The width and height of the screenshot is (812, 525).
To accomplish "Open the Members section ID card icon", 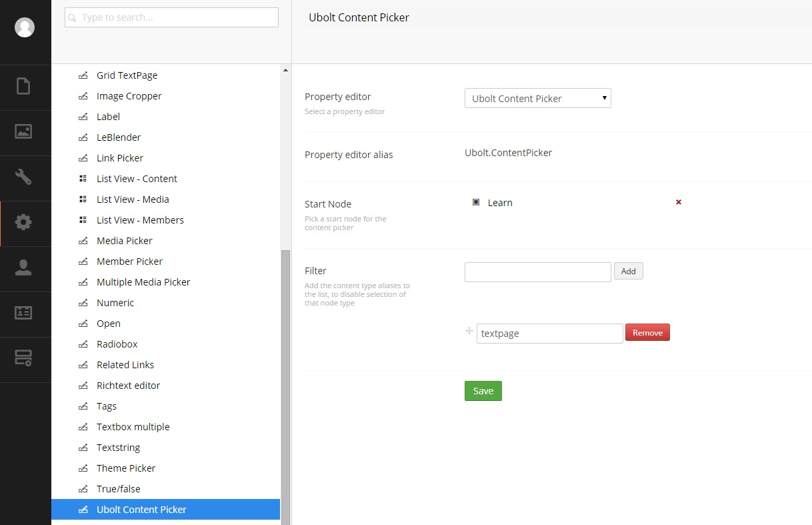I will (23, 313).
